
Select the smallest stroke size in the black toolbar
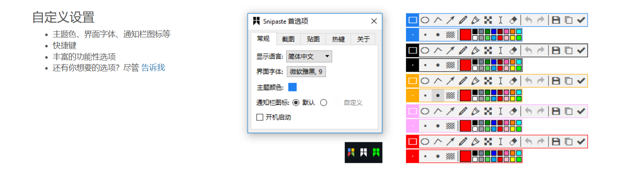tap(413, 65)
